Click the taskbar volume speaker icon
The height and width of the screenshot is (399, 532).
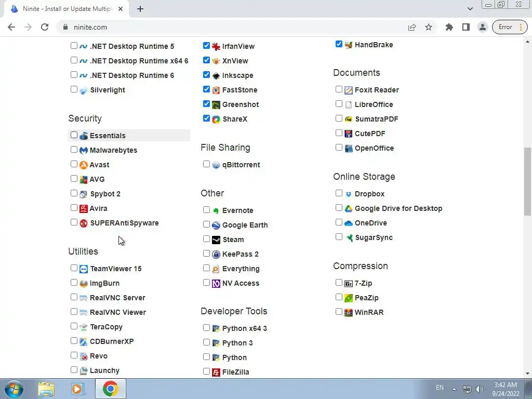[x=480, y=389]
